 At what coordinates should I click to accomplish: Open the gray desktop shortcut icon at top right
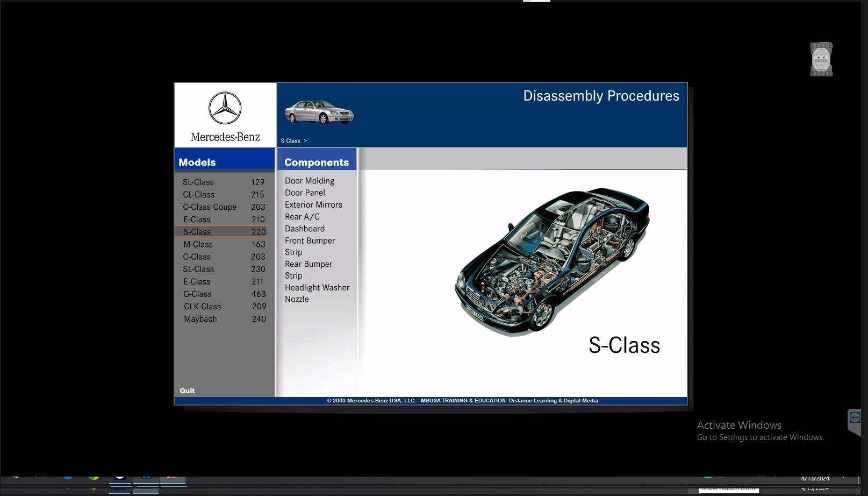(821, 59)
